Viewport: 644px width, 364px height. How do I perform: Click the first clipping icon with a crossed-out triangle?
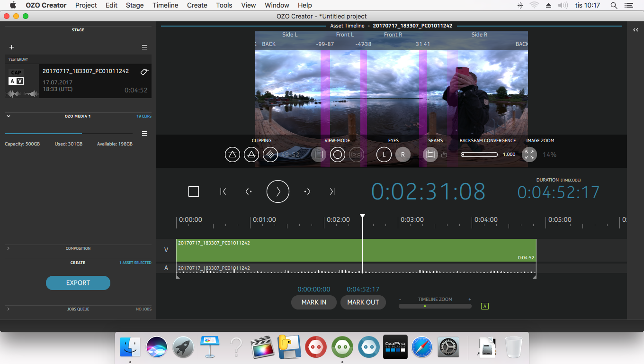tap(233, 155)
